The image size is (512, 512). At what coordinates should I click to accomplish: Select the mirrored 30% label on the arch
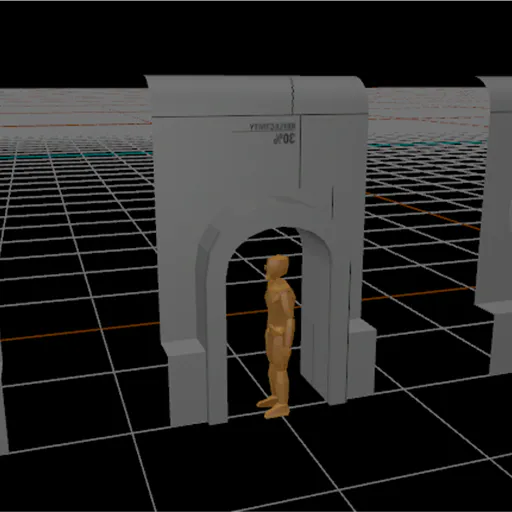[x=284, y=138]
